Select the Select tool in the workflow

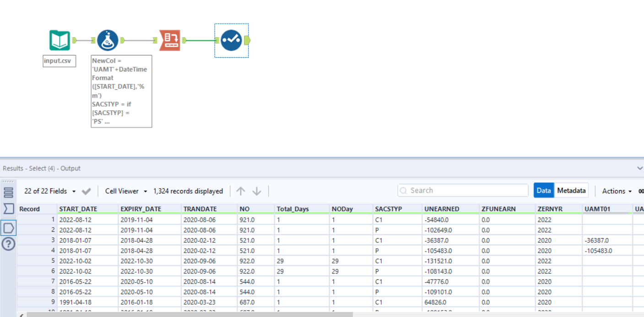click(x=170, y=40)
